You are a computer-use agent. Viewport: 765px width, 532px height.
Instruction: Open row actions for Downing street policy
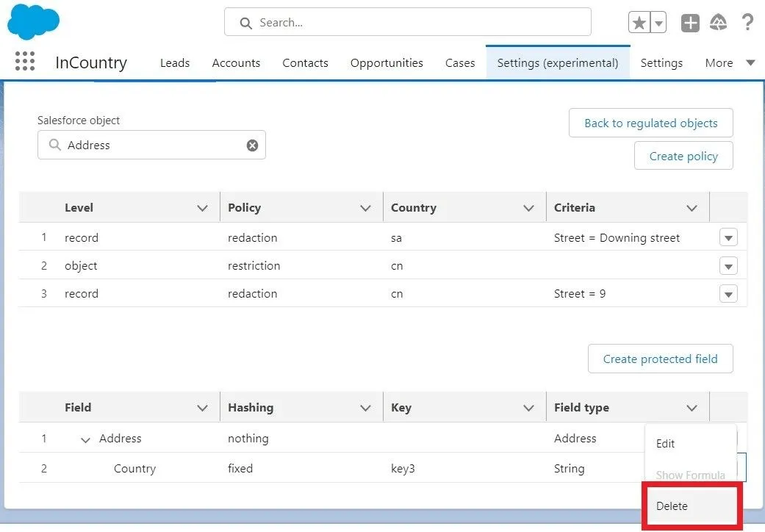coord(728,238)
